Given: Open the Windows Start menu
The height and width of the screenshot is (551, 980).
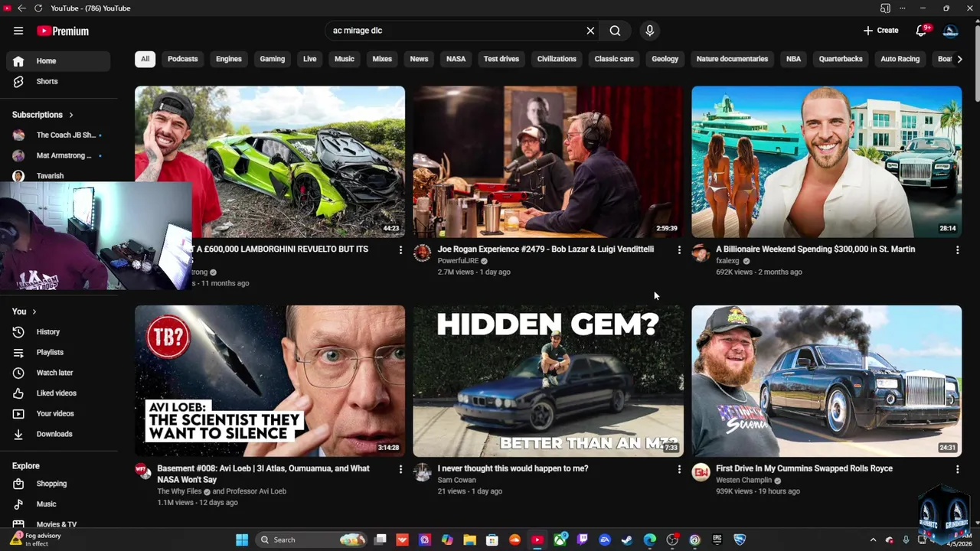Looking at the screenshot, I should 242,540.
